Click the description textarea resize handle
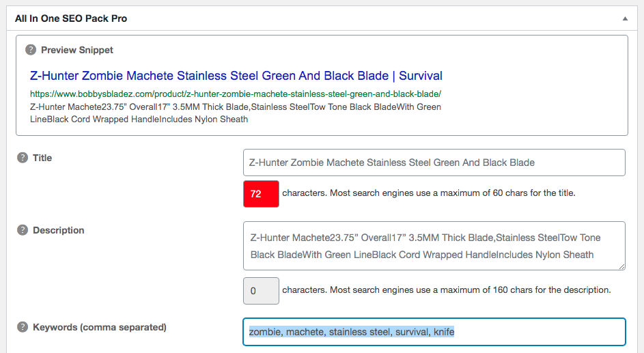This screenshot has width=644, height=353. click(621, 266)
